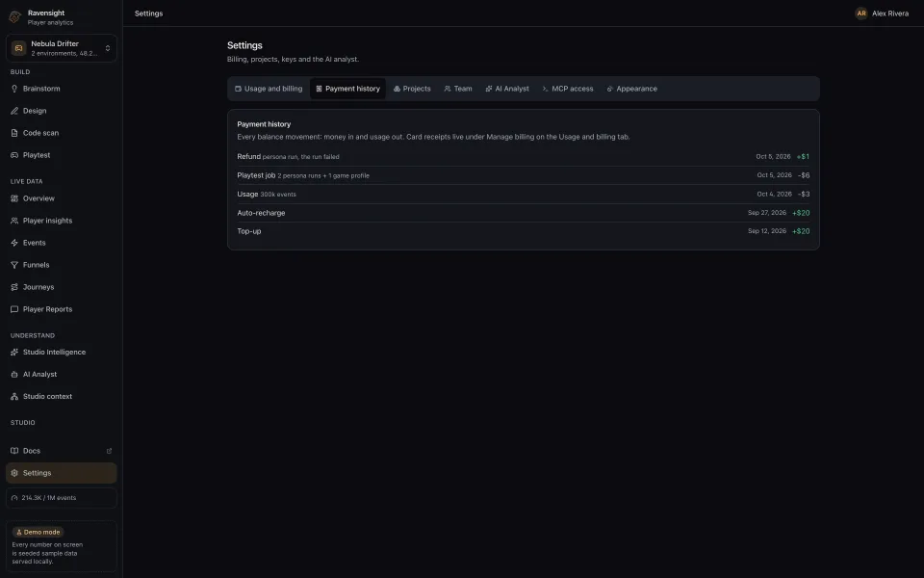
Task: Click the Ravensight logo icon
Action: pyautogui.click(x=14, y=17)
